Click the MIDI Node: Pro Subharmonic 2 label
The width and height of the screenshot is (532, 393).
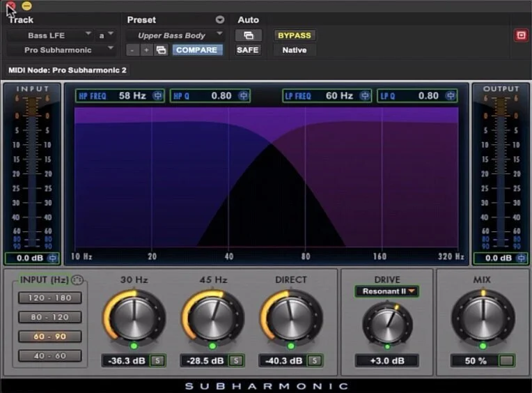point(68,70)
